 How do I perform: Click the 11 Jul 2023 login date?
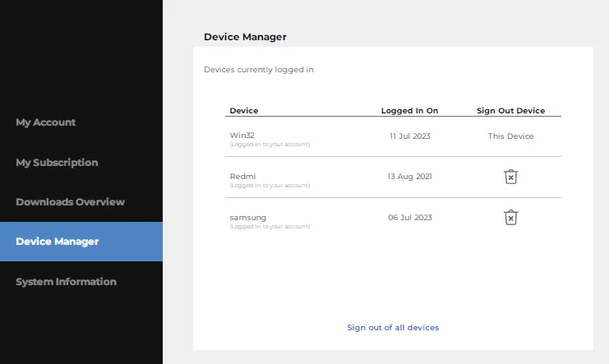point(410,136)
